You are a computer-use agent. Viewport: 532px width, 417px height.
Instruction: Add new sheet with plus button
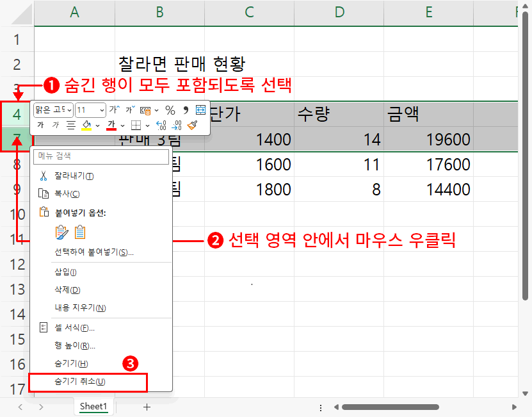pos(147,407)
